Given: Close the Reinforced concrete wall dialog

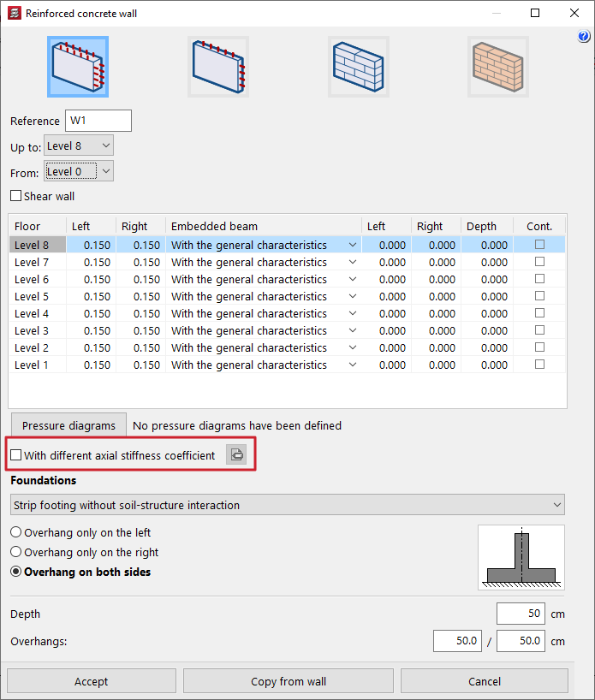Looking at the screenshot, I should (x=574, y=13).
